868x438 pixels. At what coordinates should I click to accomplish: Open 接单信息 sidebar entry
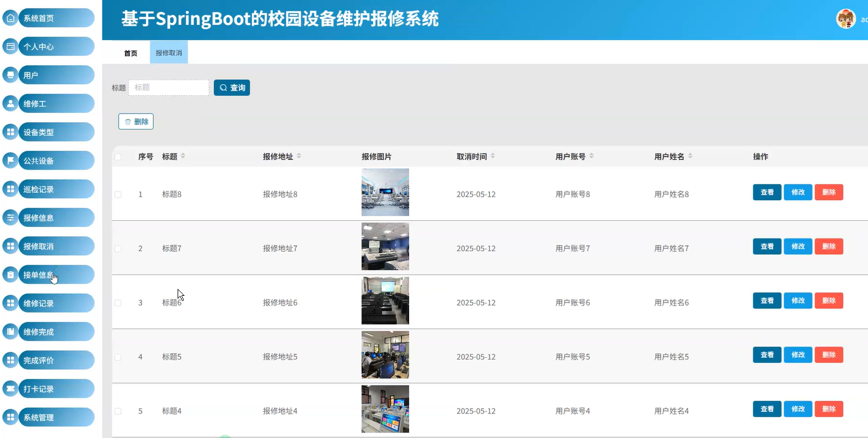[56, 275]
